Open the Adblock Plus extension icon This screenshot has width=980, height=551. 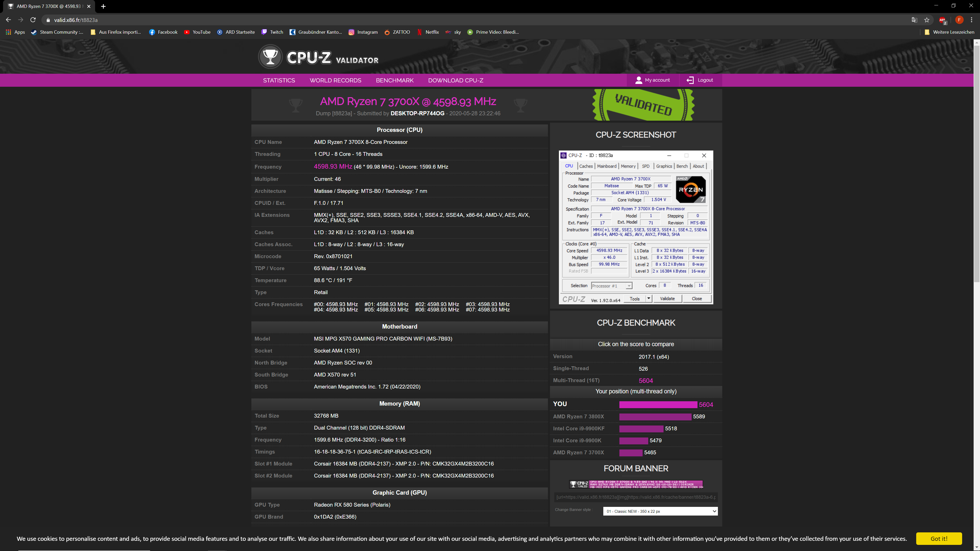click(942, 20)
